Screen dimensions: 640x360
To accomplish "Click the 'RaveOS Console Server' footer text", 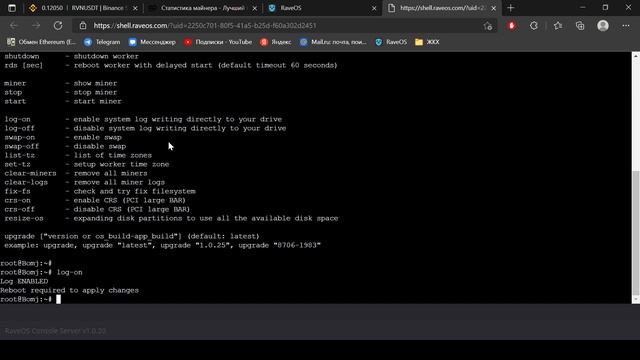I will click(56, 331).
